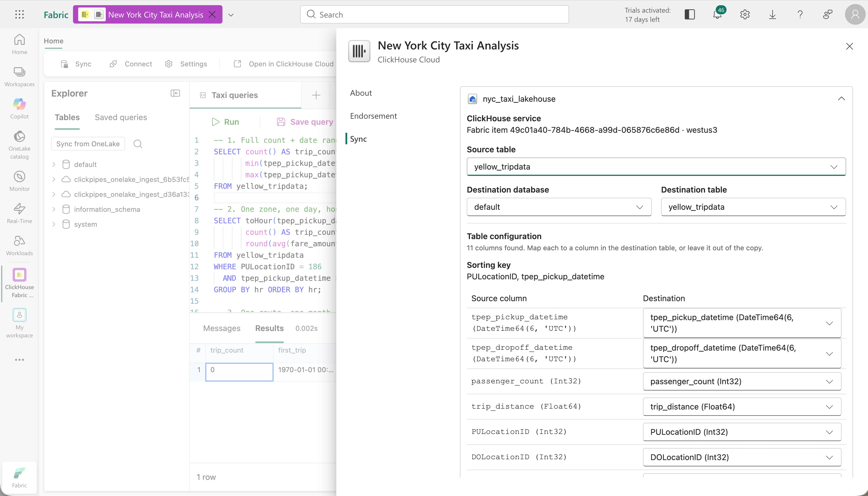Click the download arrow icon

(773, 14)
